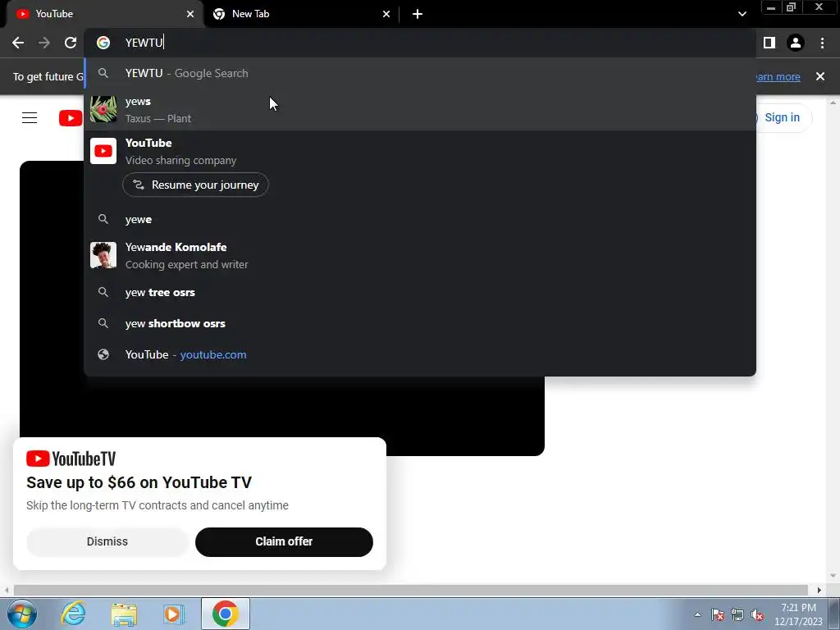Image resolution: width=840 pixels, height=630 pixels.
Task: Click the yews plant thumbnail
Action: pos(103,109)
